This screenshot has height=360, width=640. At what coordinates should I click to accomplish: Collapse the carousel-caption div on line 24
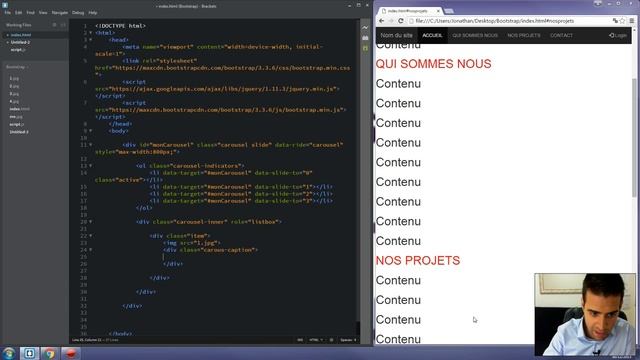(91, 249)
